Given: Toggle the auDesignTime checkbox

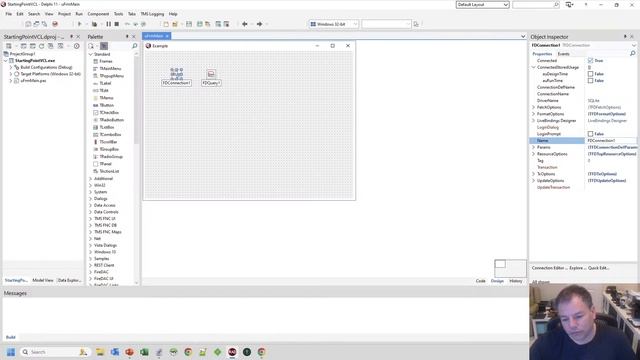Looking at the screenshot, I should tap(590, 74).
